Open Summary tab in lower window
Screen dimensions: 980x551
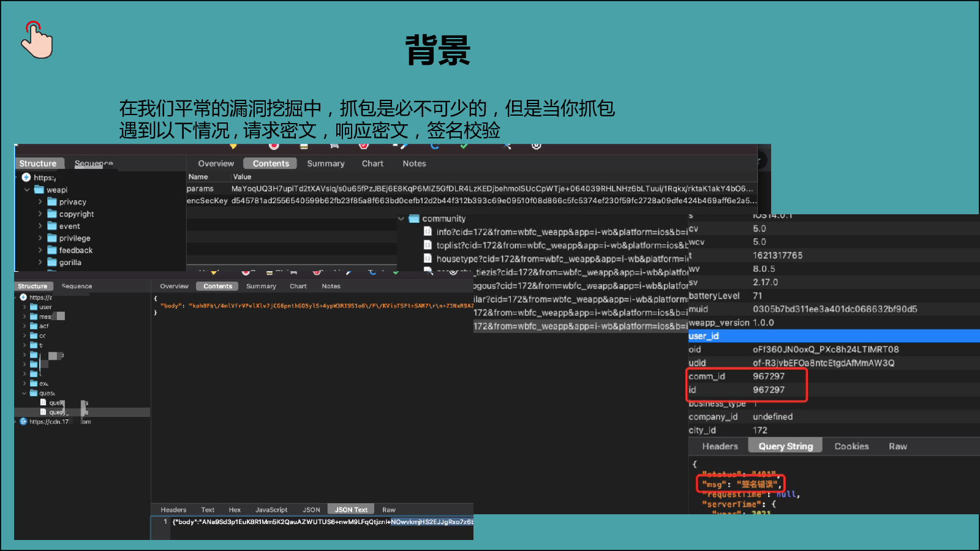(261, 286)
